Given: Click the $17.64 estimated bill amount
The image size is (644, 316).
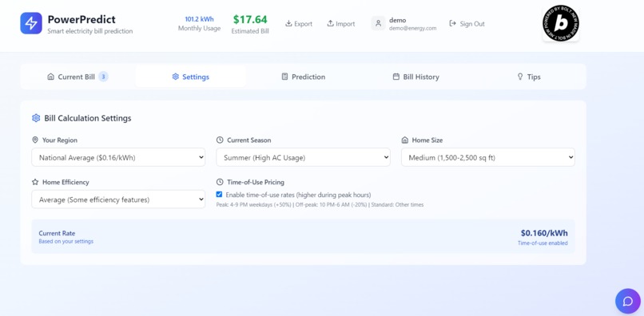Looking at the screenshot, I should click(250, 19).
